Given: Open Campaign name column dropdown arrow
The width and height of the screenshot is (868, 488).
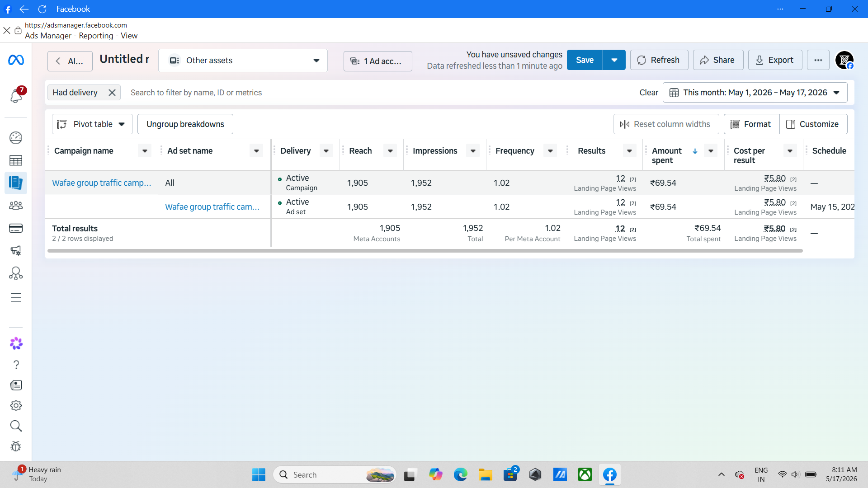Looking at the screenshot, I should point(145,151).
